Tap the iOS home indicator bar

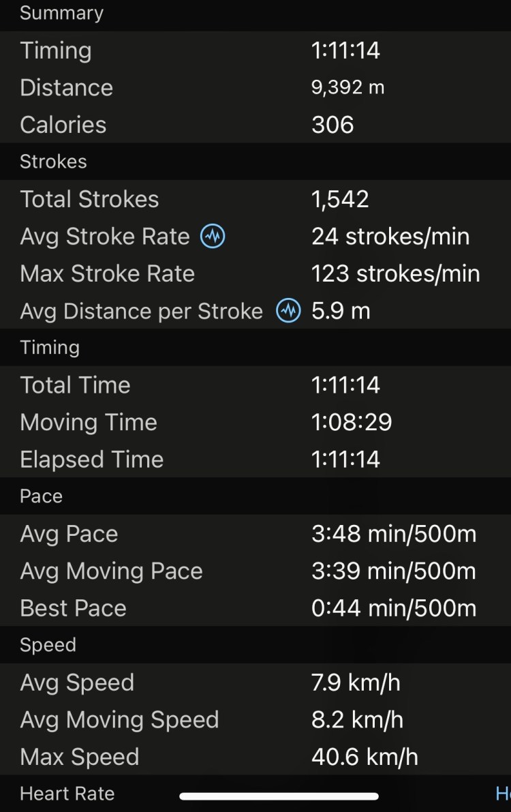click(279, 796)
